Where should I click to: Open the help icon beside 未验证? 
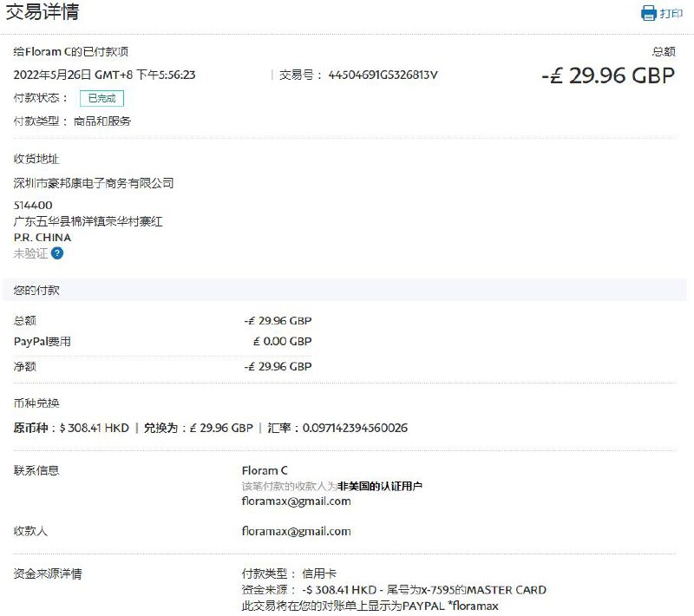point(57,253)
